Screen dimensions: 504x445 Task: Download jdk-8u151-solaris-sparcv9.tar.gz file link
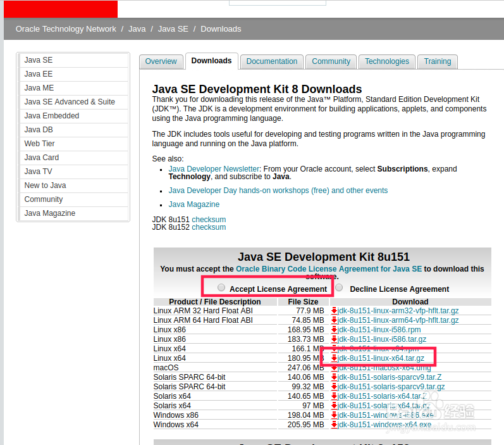391,387
